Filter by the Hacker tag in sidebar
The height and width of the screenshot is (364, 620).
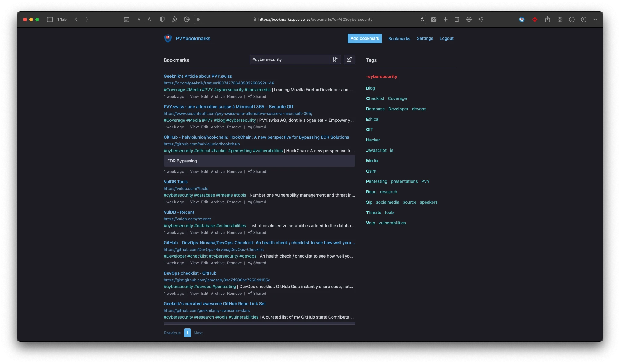(373, 140)
